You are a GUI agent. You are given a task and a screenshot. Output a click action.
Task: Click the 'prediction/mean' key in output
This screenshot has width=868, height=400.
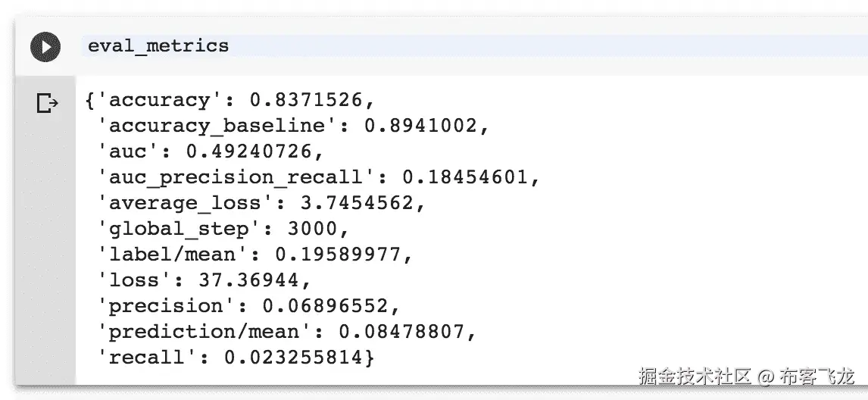click(x=205, y=332)
